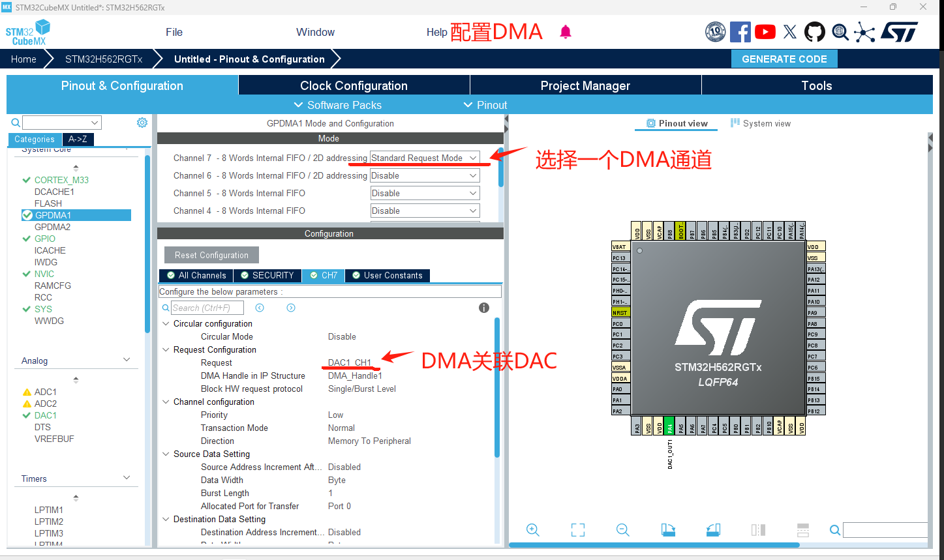Go to next parameter search result
Image resolution: width=944 pixels, height=560 pixels.
point(291,308)
